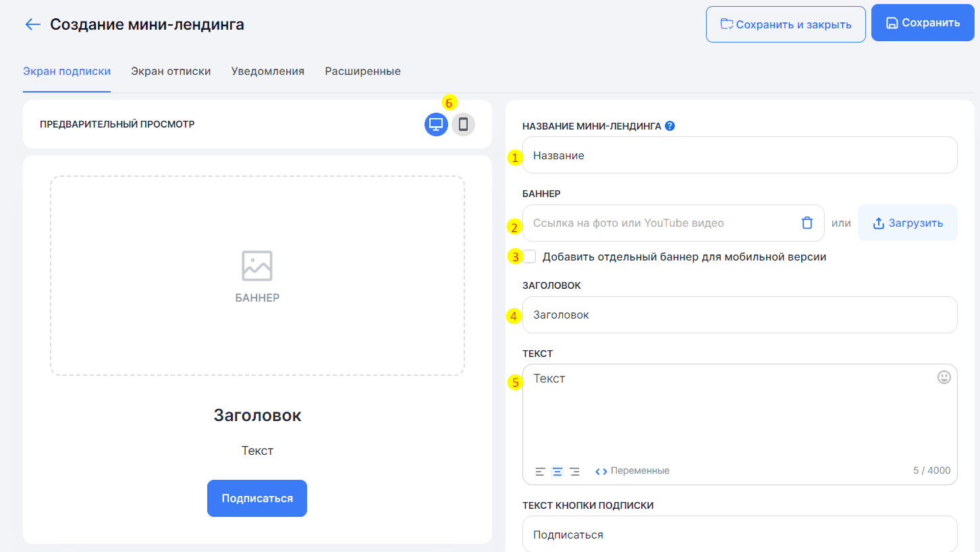Viewport: 980px width, 552px height.
Task: Click the back arrow icon
Action: [x=32, y=25]
